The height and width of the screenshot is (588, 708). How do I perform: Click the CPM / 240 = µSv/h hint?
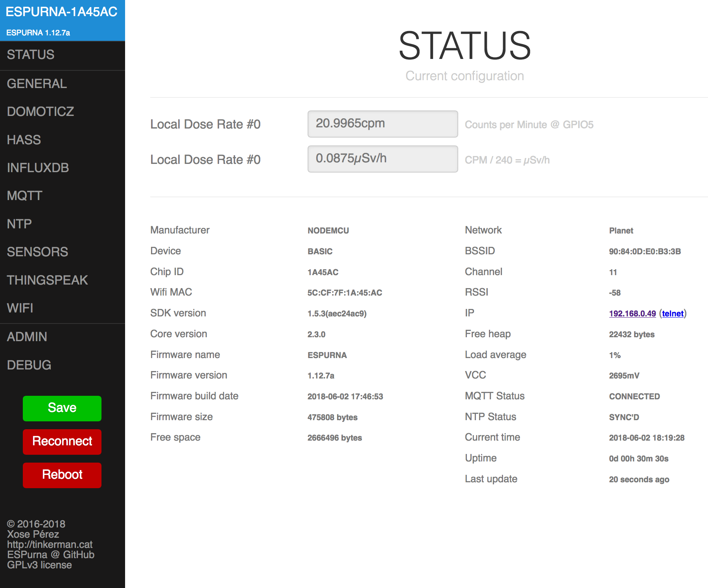pyautogui.click(x=507, y=160)
